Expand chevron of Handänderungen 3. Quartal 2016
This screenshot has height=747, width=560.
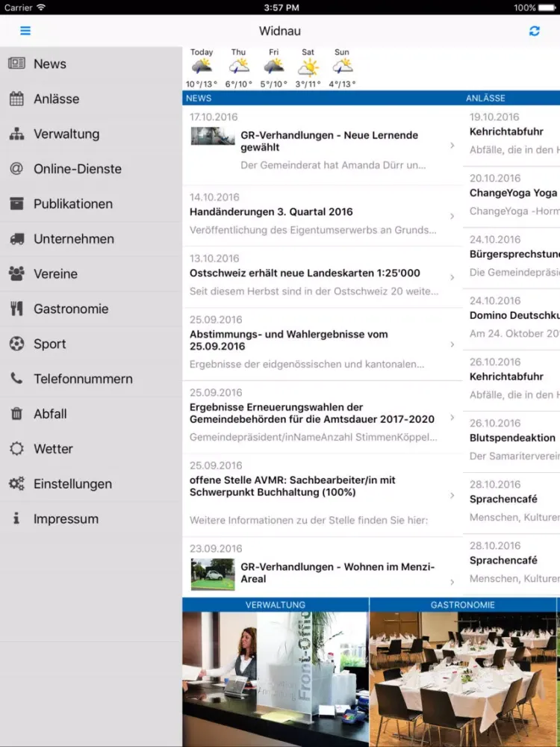pyautogui.click(x=452, y=217)
